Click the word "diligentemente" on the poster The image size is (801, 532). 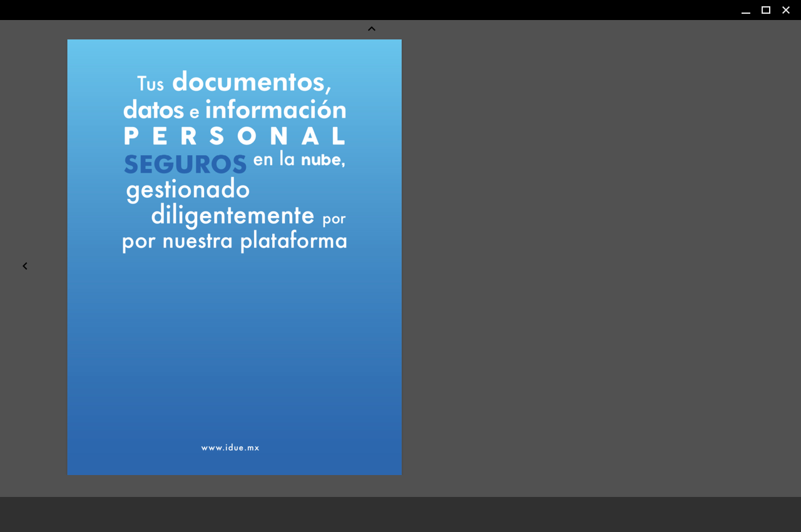click(x=232, y=215)
